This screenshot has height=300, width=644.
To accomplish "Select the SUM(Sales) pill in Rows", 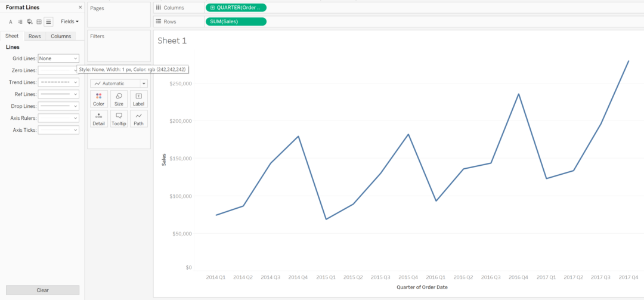I will pyautogui.click(x=236, y=21).
